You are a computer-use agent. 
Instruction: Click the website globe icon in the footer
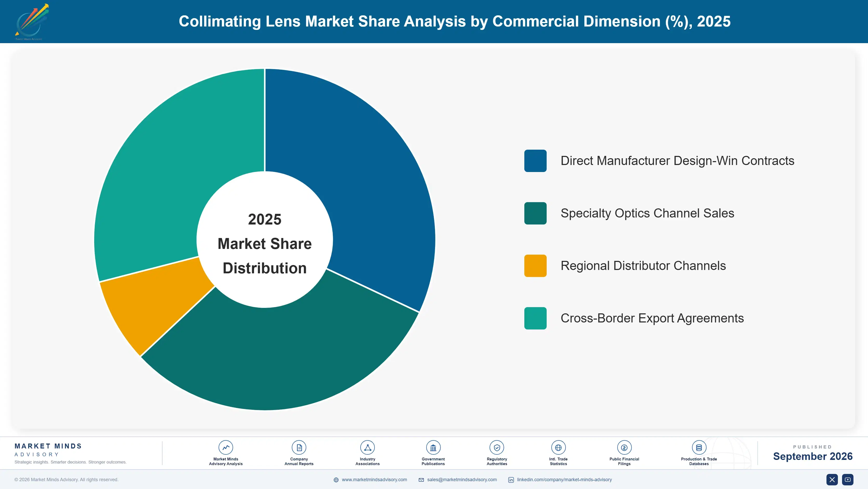pos(336,480)
